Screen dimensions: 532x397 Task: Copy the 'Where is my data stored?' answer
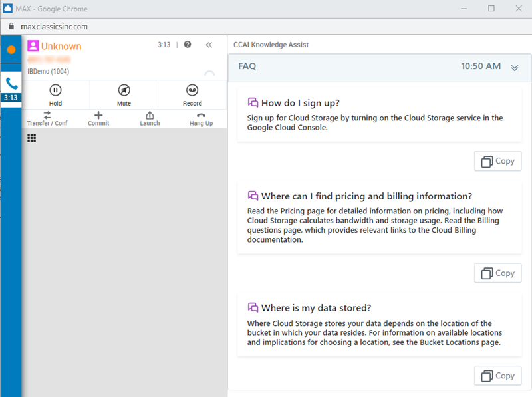497,376
